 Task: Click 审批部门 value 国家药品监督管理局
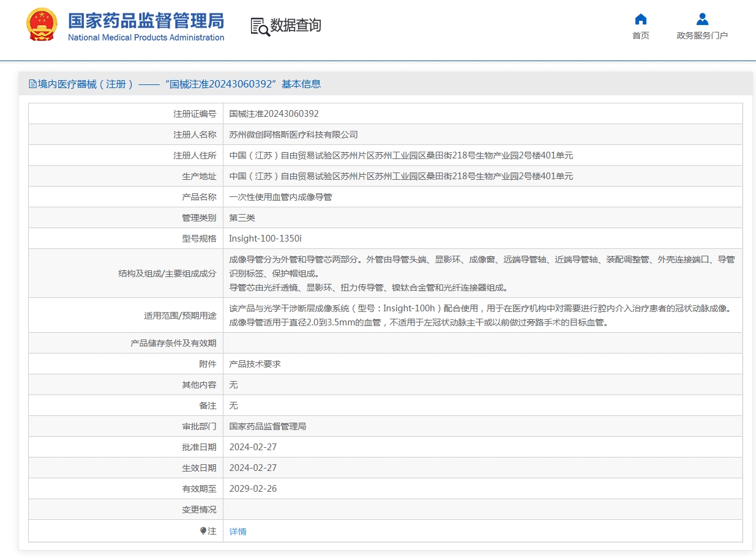coord(268,426)
